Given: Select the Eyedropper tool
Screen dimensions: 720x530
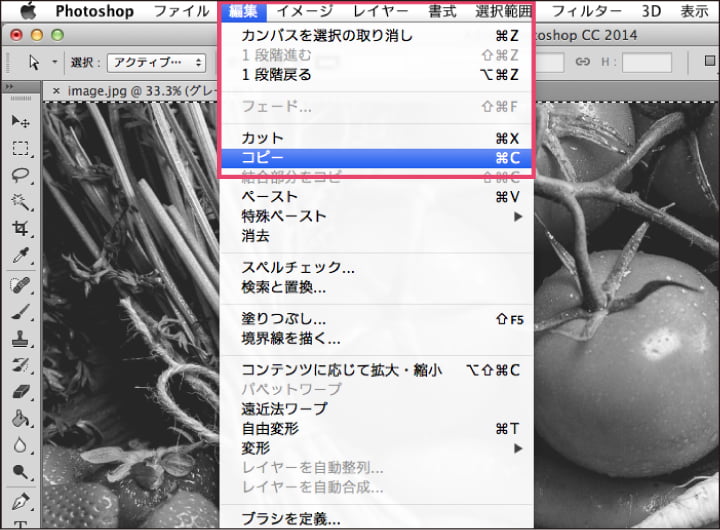Looking at the screenshot, I should [x=20, y=255].
